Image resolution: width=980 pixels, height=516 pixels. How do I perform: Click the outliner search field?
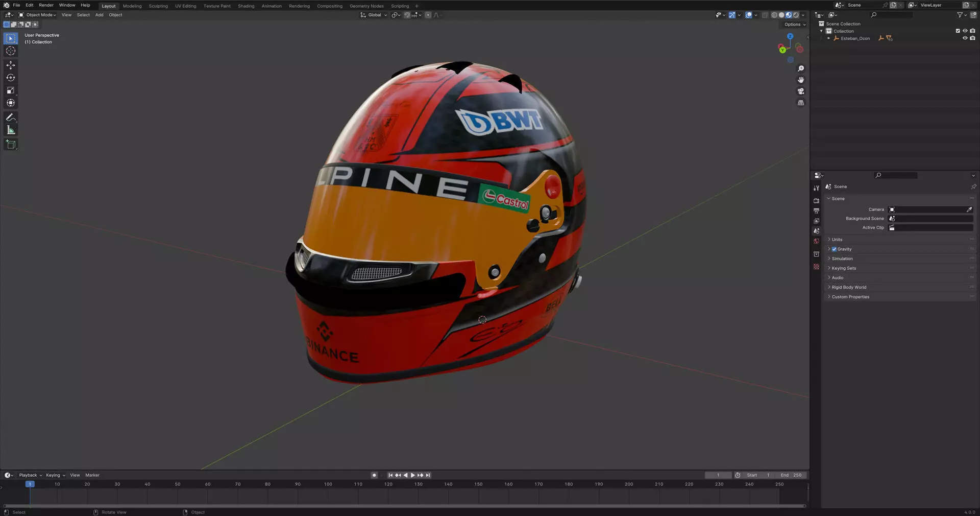point(891,15)
